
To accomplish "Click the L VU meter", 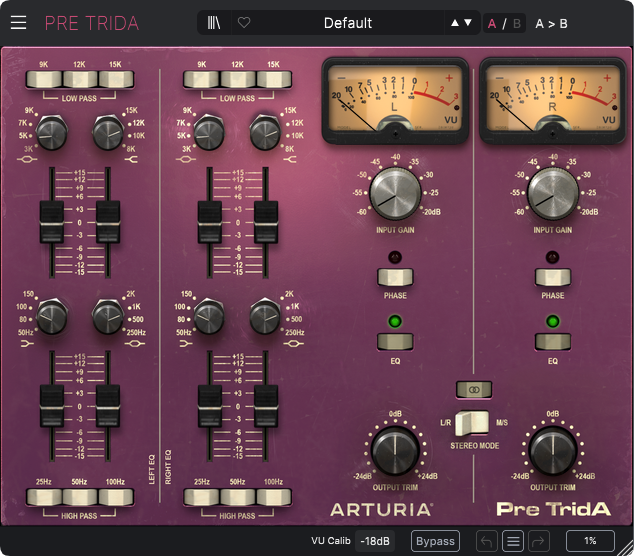I will pos(395,101).
